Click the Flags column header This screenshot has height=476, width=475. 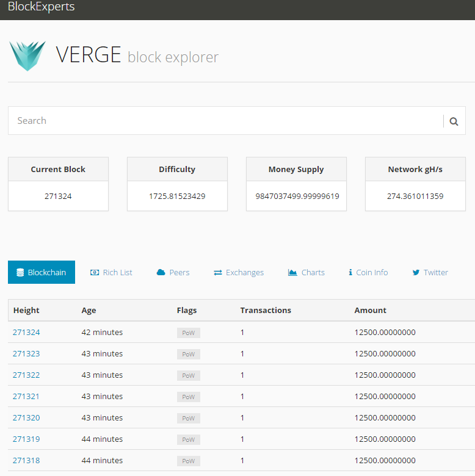coord(187,310)
